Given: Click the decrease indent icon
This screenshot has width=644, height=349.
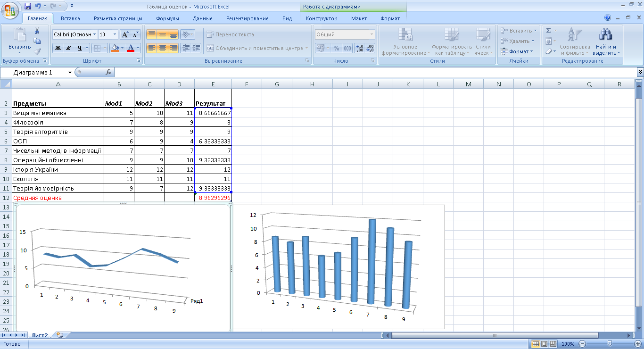Looking at the screenshot, I should (185, 48).
